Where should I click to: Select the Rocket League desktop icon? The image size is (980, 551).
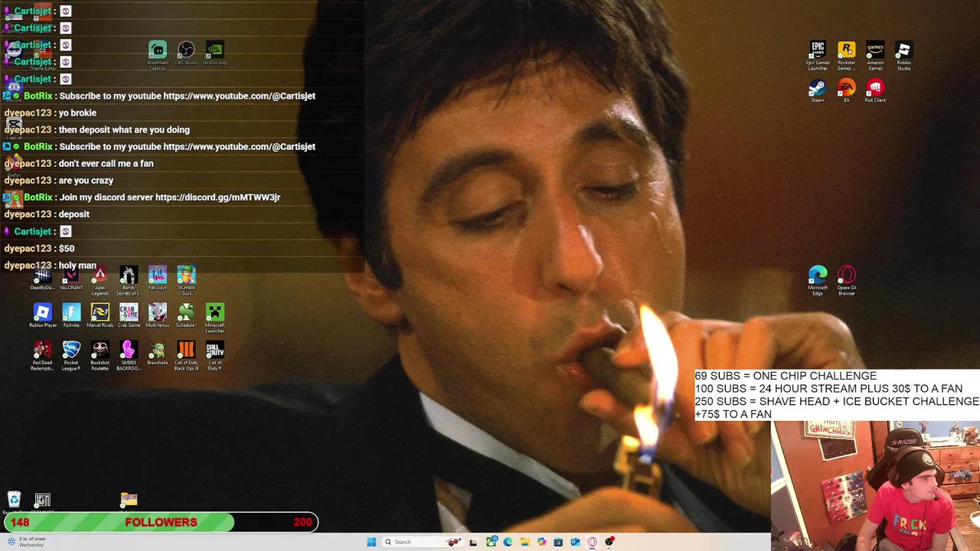click(71, 356)
